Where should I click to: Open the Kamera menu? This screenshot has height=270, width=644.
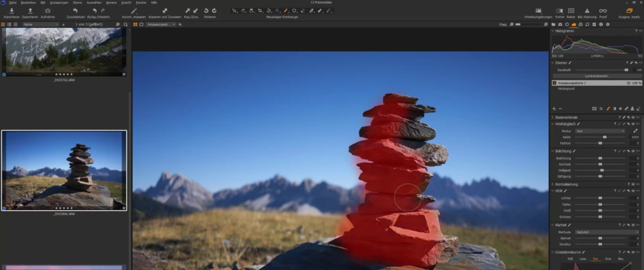[x=111, y=2]
